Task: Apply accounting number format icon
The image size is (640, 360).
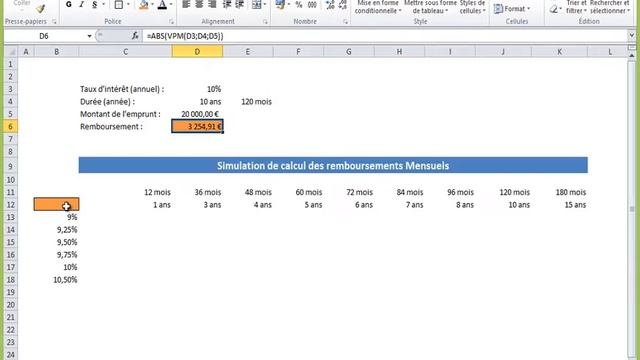Action: click(280, 4)
